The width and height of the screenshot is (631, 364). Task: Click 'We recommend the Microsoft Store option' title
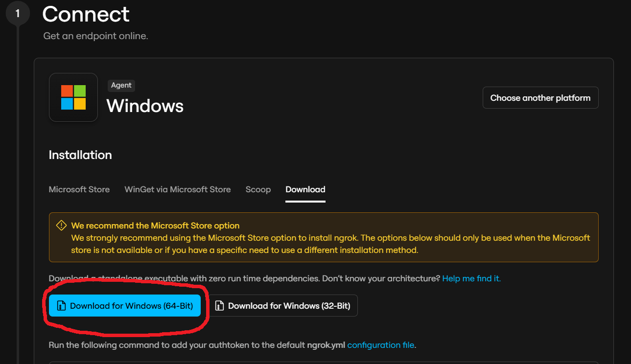coord(155,226)
